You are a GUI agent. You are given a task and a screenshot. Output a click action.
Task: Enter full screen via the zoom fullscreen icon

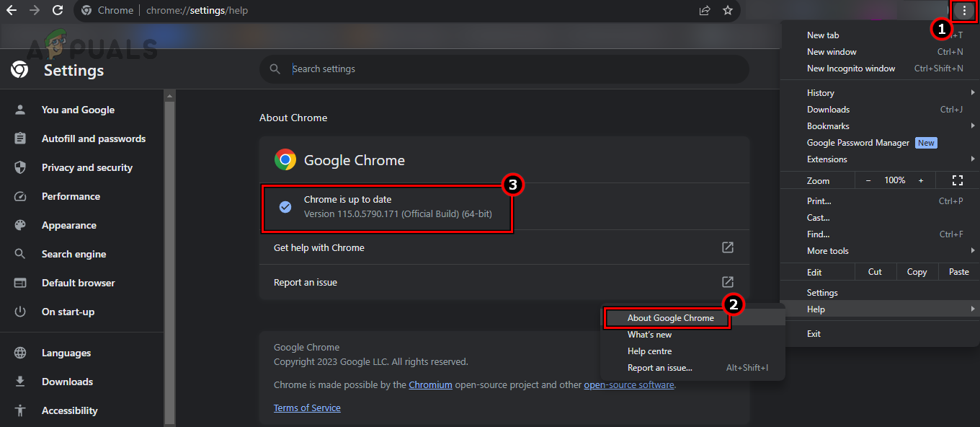[x=957, y=180]
